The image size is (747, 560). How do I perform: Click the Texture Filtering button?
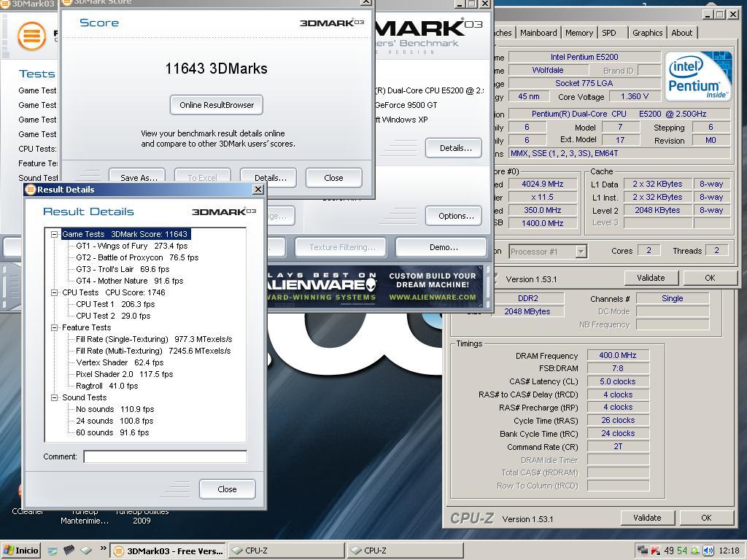341,247
